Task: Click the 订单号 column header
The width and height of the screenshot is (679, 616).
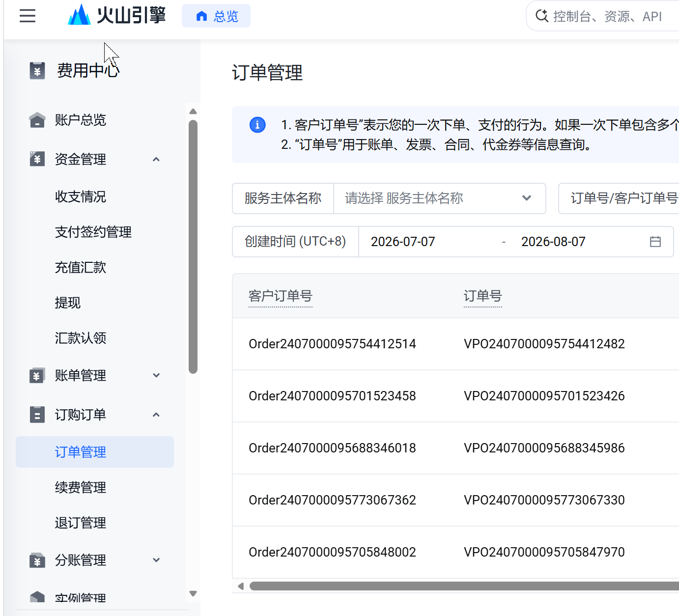Action: tap(483, 296)
